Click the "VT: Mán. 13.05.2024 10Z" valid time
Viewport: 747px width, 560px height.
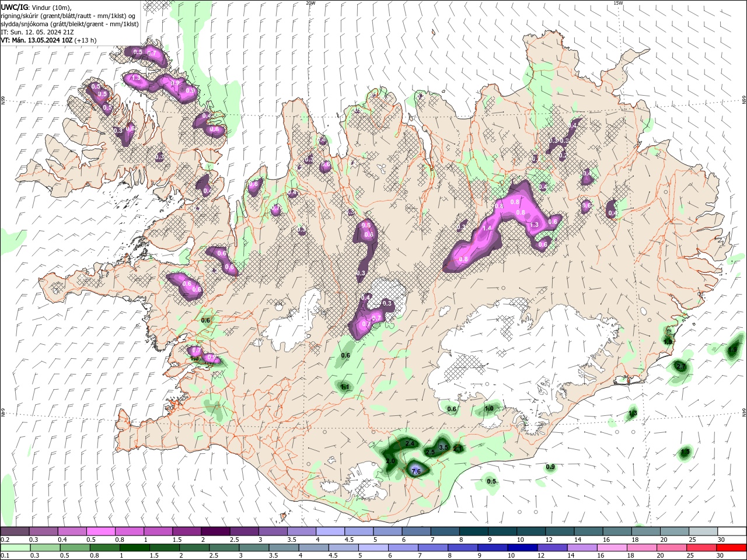[36, 40]
